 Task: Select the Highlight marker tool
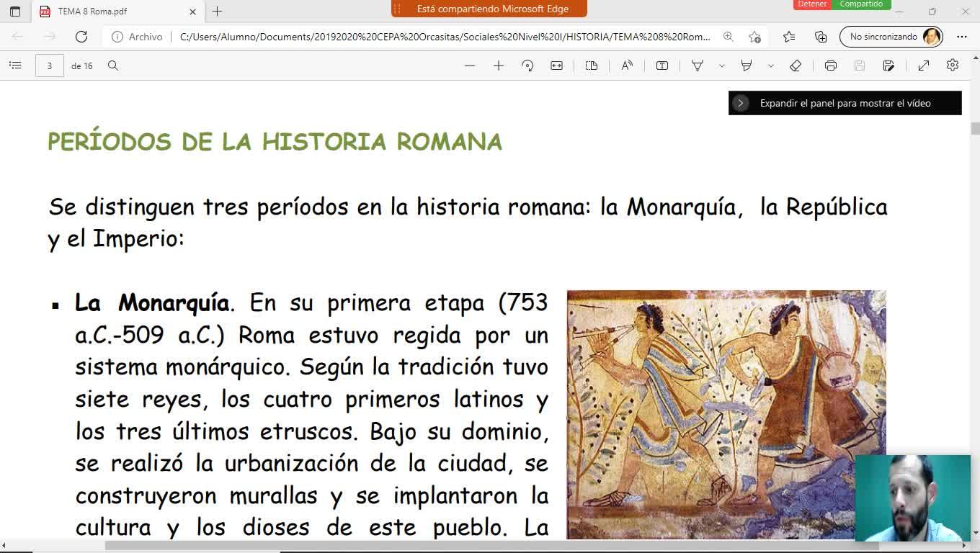click(x=747, y=66)
